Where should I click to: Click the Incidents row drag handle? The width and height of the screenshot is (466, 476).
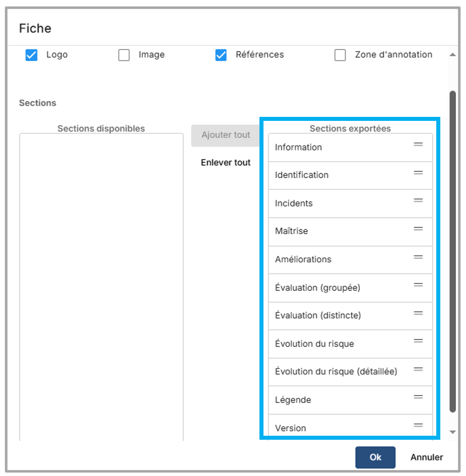pyautogui.click(x=418, y=200)
